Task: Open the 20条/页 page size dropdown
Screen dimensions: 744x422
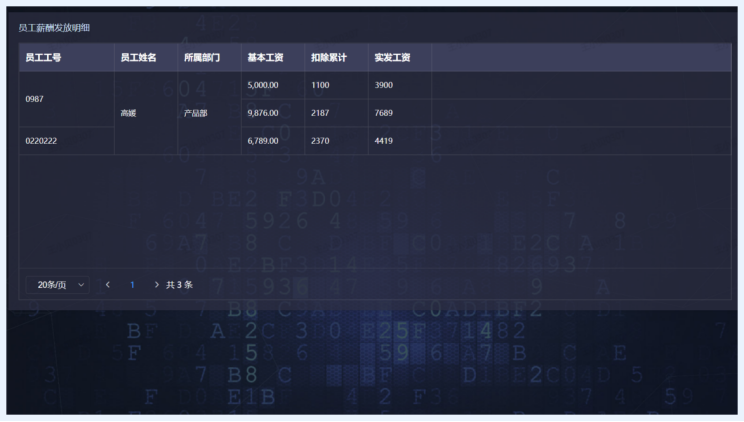Action: [x=57, y=285]
